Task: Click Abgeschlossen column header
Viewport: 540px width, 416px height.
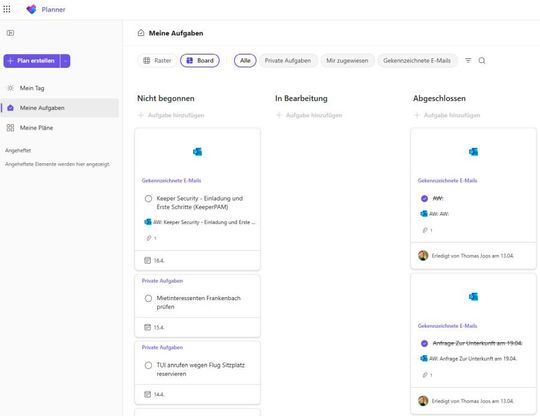Action: [439, 98]
